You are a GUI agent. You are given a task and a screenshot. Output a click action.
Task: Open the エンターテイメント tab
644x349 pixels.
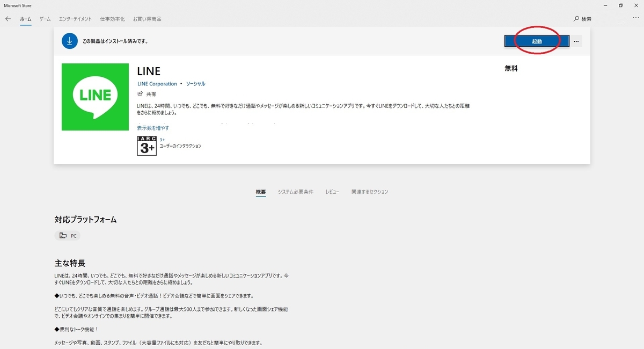point(75,19)
